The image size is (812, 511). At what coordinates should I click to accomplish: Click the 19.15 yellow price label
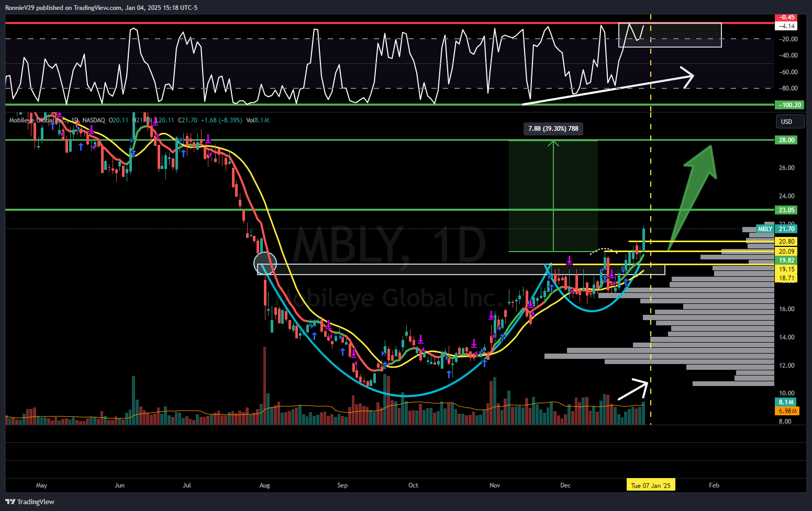pos(786,269)
